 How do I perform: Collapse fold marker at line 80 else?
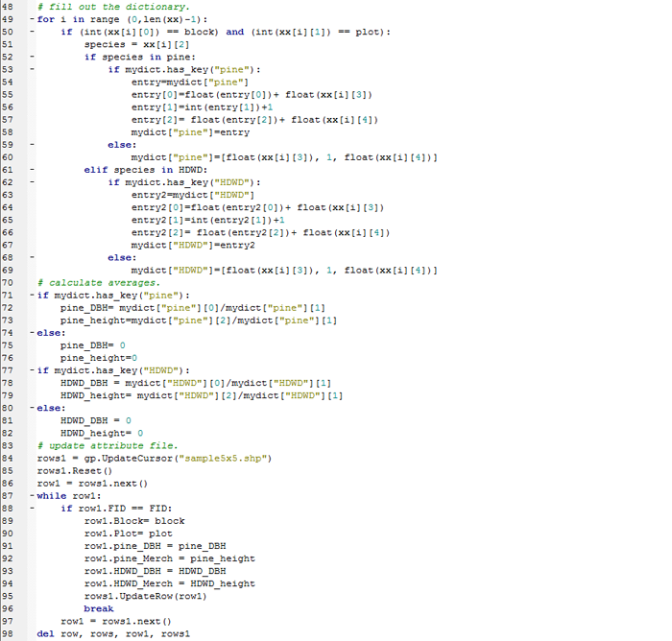32,408
